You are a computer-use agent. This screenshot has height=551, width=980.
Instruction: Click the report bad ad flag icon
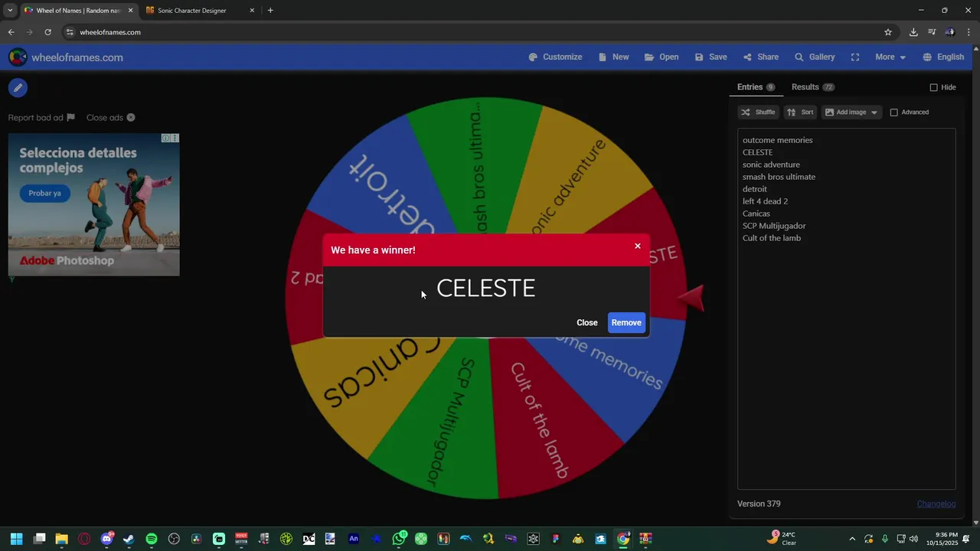click(x=70, y=117)
